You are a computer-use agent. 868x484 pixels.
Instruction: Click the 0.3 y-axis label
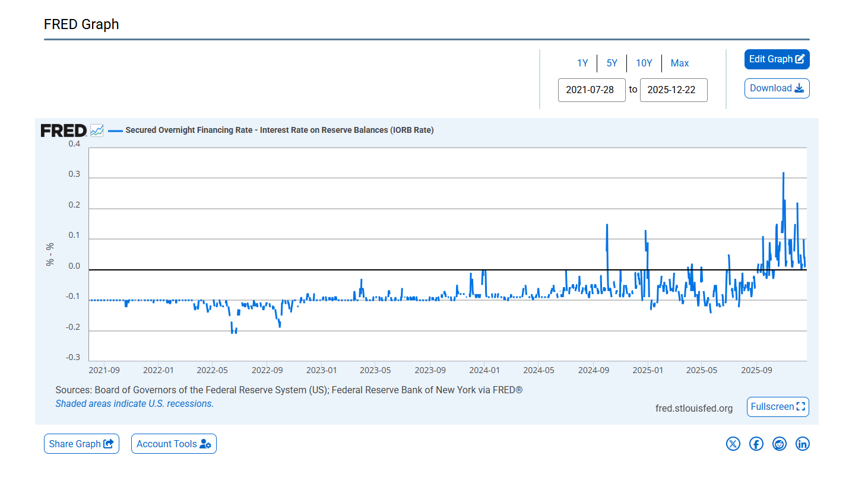pos(74,174)
